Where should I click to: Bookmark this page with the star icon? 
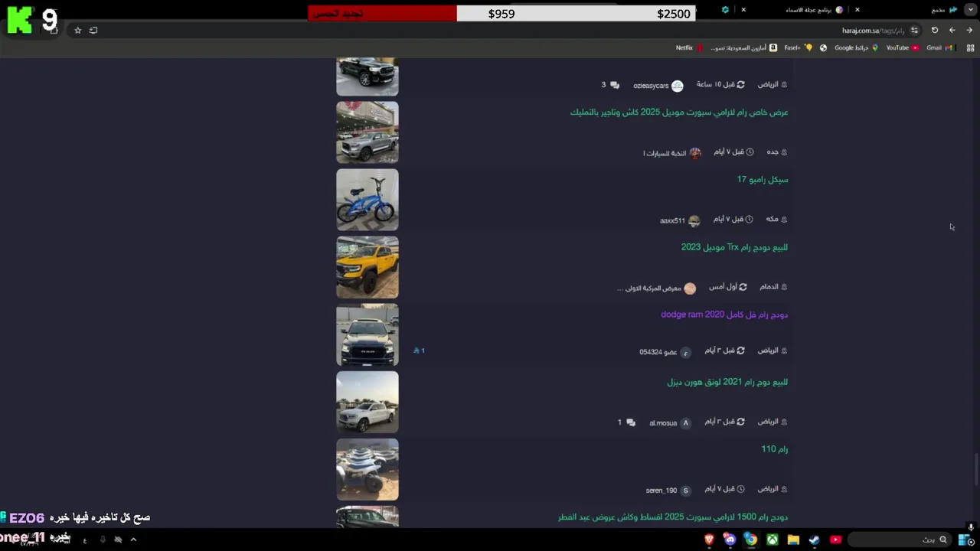click(77, 30)
